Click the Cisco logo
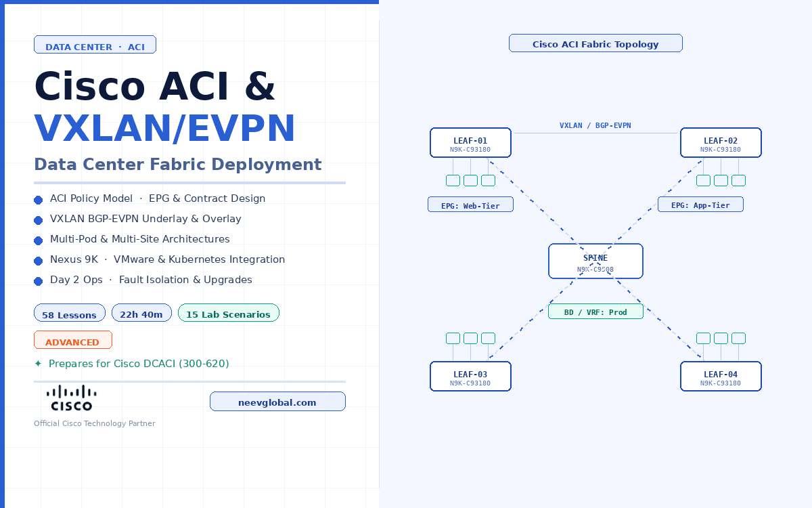This screenshot has height=508, width=812. tap(72, 398)
